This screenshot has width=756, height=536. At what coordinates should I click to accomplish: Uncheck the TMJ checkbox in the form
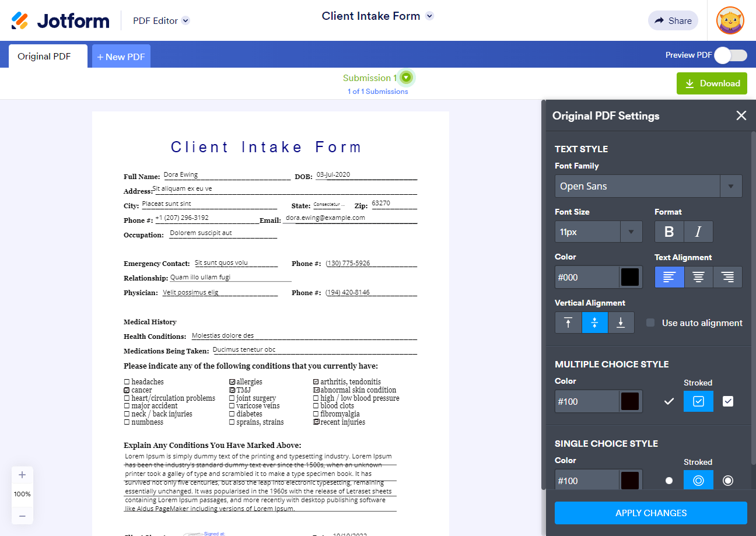pos(232,390)
